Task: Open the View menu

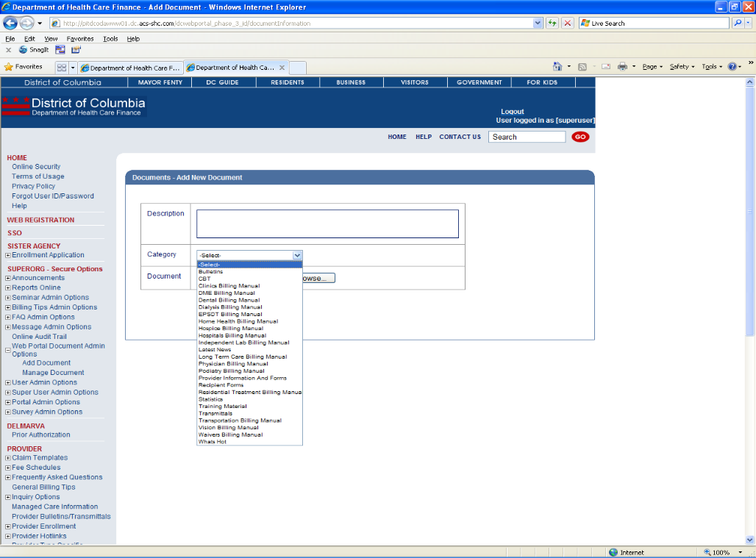Action: coord(51,38)
